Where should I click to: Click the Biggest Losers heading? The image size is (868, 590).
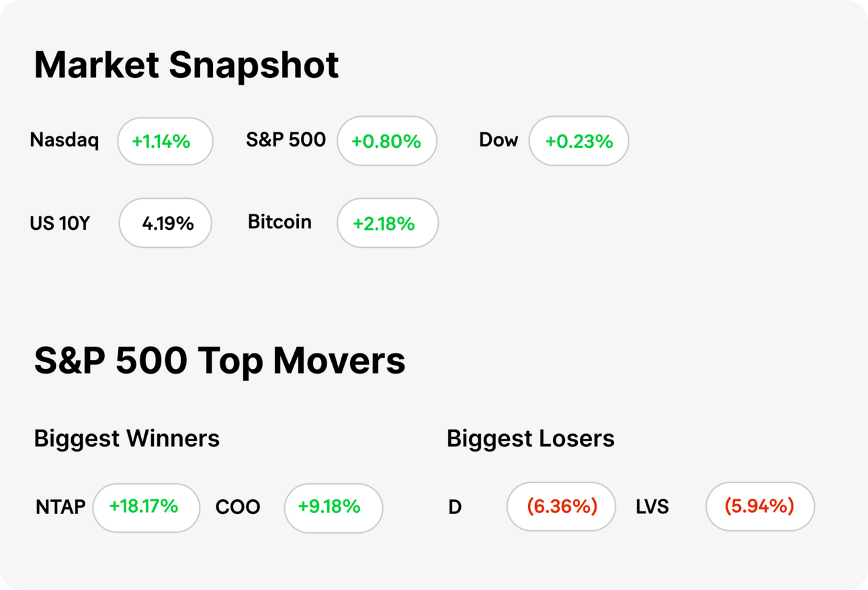point(531,439)
